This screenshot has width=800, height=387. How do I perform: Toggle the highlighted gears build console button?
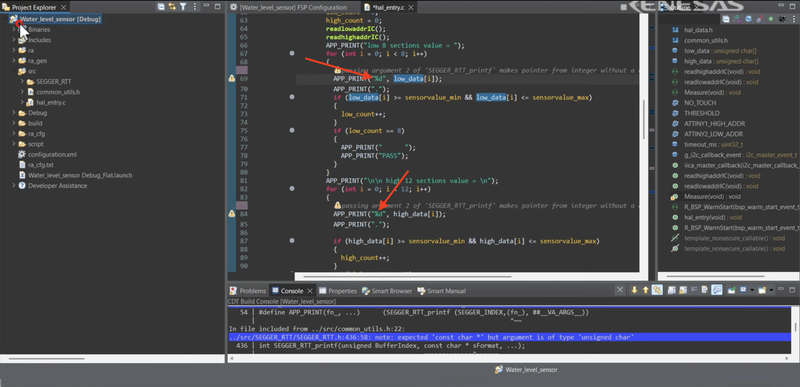[x=657, y=290]
